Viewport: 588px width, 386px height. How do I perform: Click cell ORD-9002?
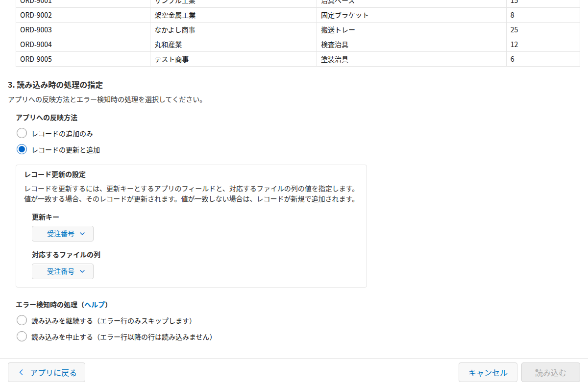[x=83, y=15]
